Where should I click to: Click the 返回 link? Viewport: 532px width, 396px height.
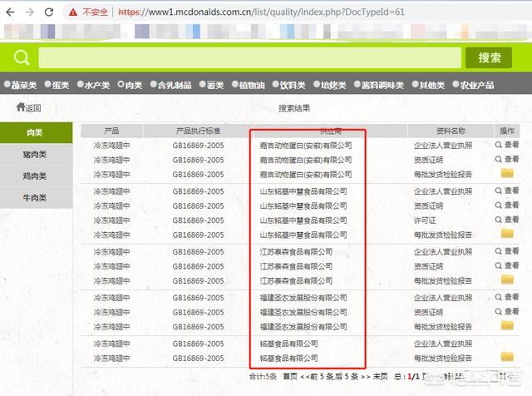click(x=33, y=108)
